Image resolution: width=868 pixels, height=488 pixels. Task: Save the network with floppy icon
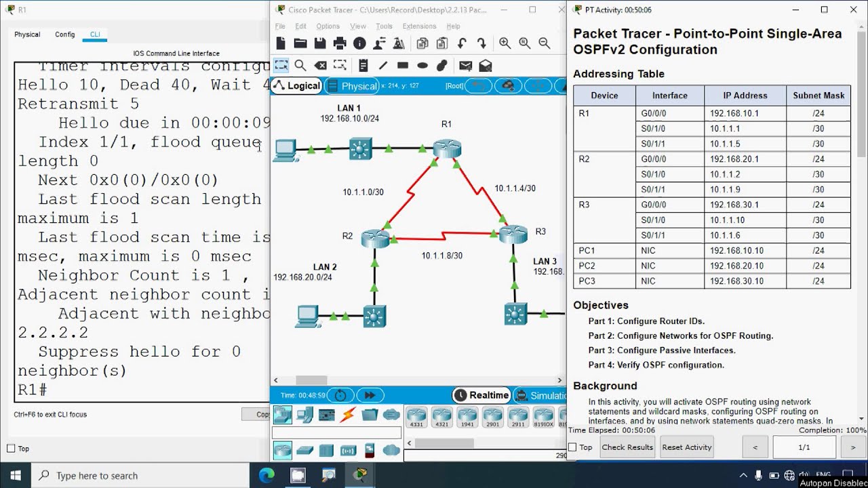click(x=320, y=43)
